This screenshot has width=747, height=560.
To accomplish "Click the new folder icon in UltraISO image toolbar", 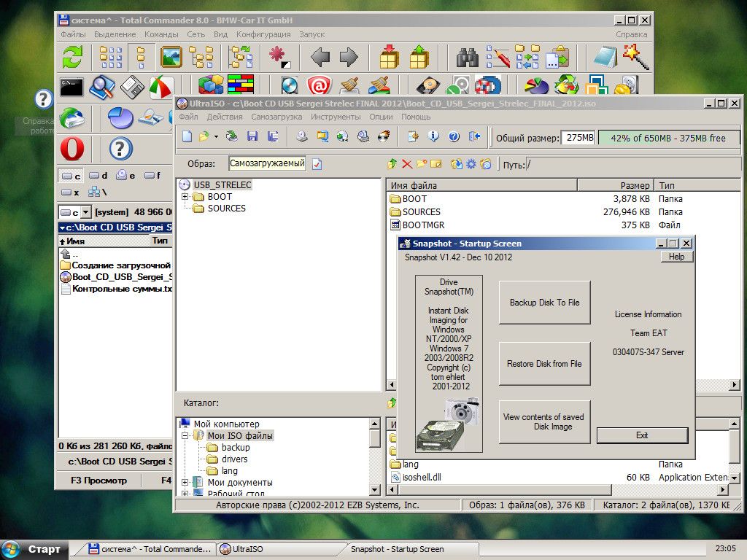I will pyautogui.click(x=421, y=164).
